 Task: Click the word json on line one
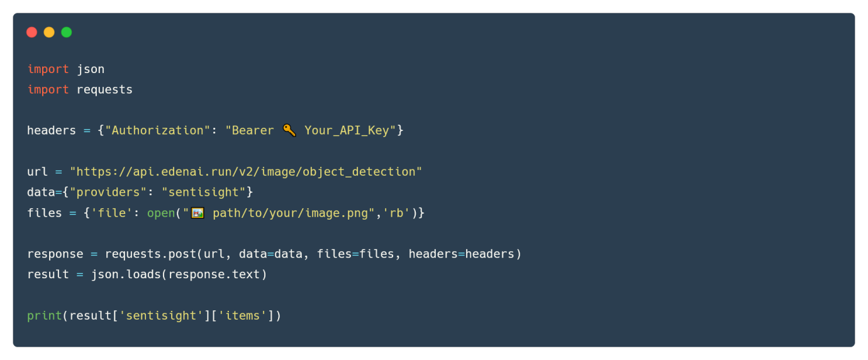91,69
